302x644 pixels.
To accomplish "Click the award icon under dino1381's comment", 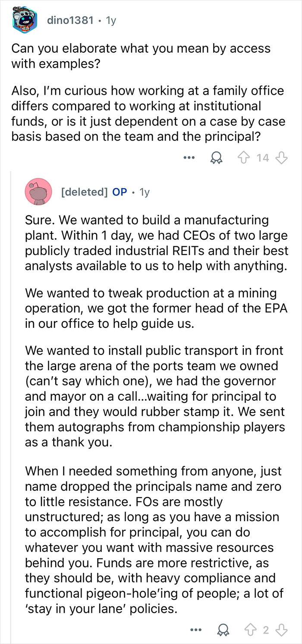I will (216, 157).
